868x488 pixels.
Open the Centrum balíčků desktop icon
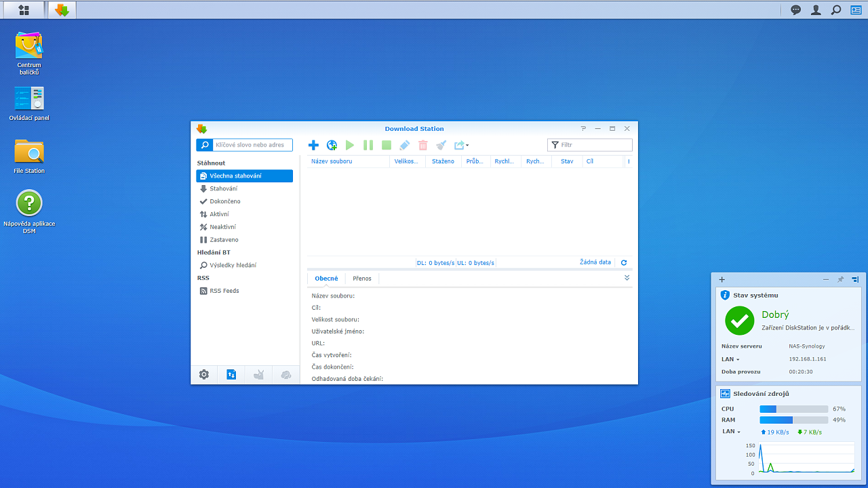[28, 54]
